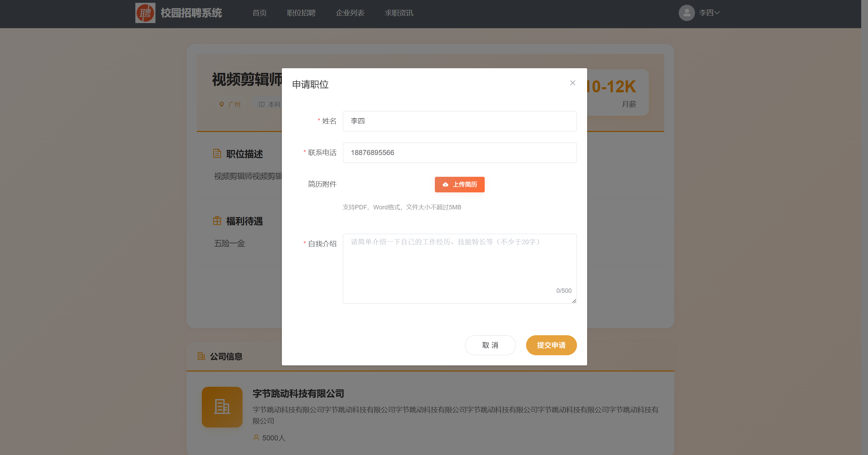Open the 企业列表 page
Screen dimensions: 868x455
(x=350, y=13)
